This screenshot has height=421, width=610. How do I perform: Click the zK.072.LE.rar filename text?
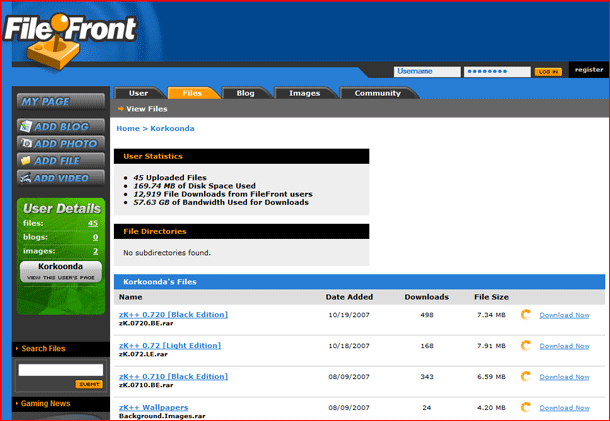tap(143, 354)
